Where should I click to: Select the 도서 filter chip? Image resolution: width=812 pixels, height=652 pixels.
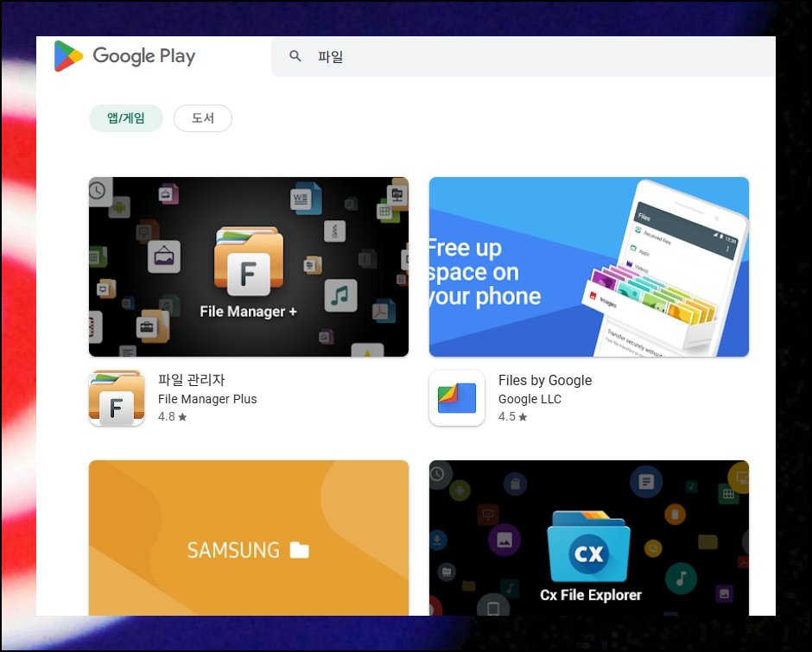pyautogui.click(x=202, y=118)
